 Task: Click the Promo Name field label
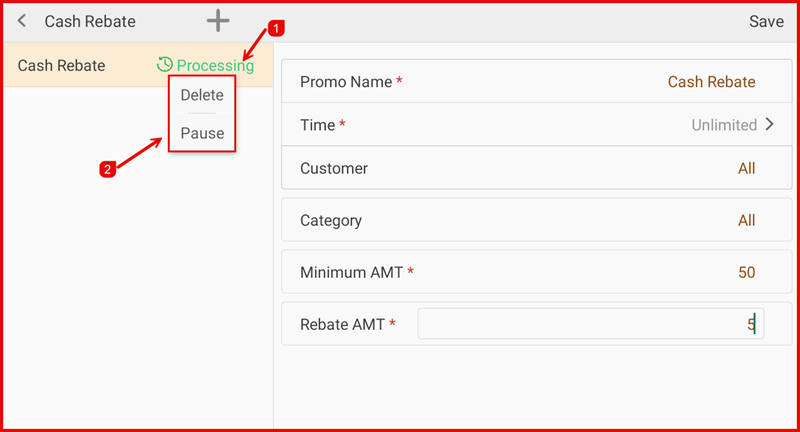pos(346,82)
